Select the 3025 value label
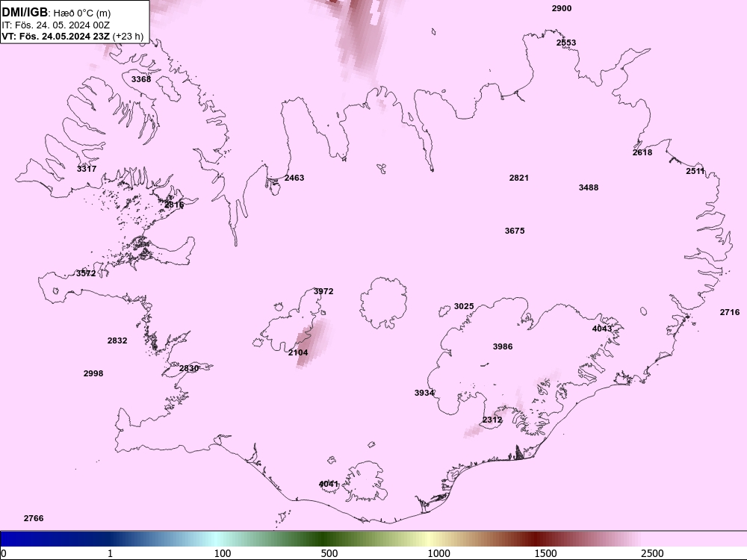 (x=464, y=306)
